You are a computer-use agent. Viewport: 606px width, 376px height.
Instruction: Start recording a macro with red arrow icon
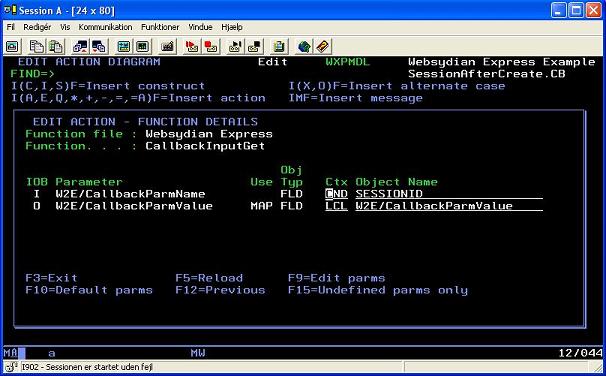pos(191,47)
